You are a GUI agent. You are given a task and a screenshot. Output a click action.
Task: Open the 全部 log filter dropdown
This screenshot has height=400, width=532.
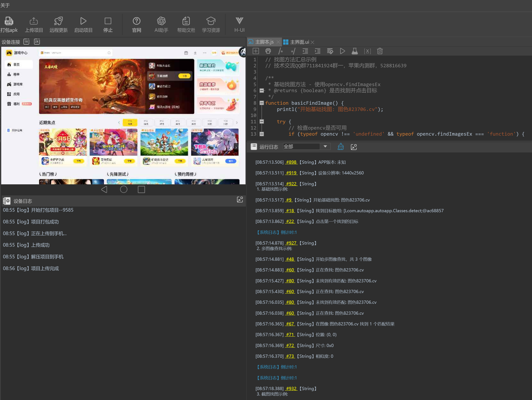(325, 147)
